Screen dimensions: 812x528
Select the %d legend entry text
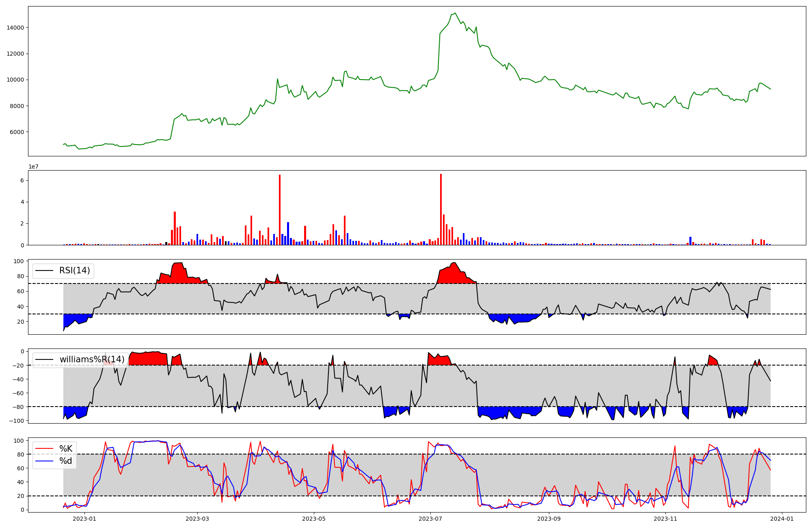pyautogui.click(x=66, y=461)
